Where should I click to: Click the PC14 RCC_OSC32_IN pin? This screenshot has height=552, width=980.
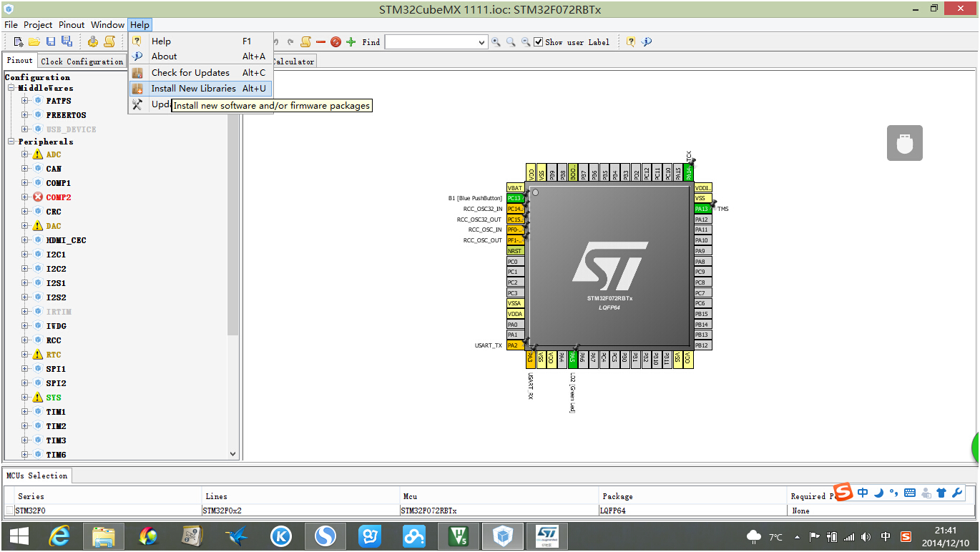coord(515,209)
